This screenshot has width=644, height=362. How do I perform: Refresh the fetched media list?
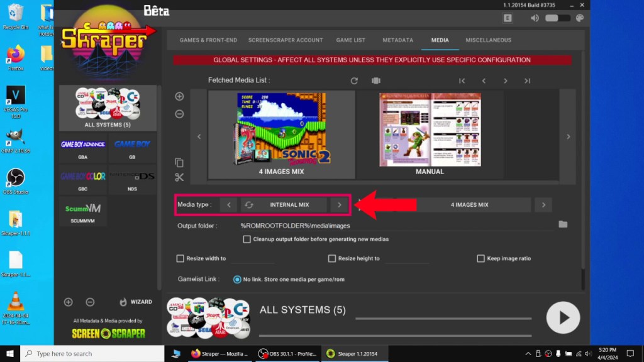click(x=353, y=80)
